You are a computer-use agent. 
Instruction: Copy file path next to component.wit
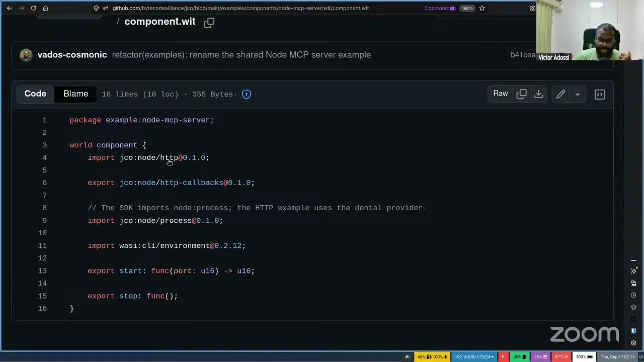tap(209, 22)
